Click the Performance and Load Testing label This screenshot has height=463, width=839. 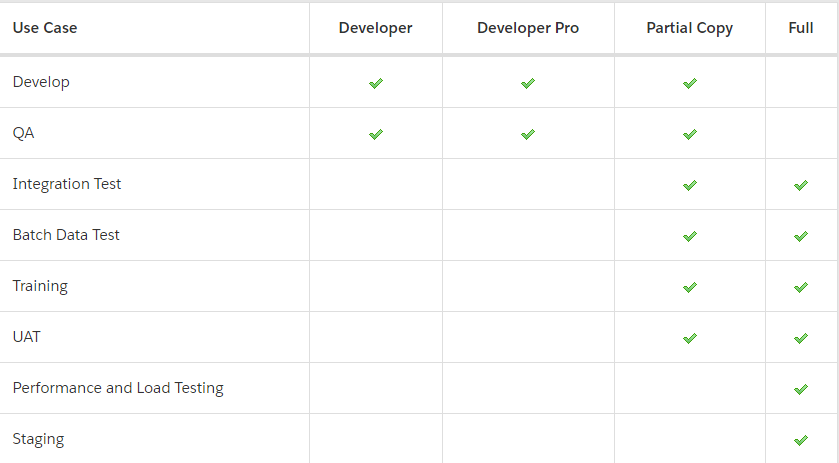click(118, 388)
